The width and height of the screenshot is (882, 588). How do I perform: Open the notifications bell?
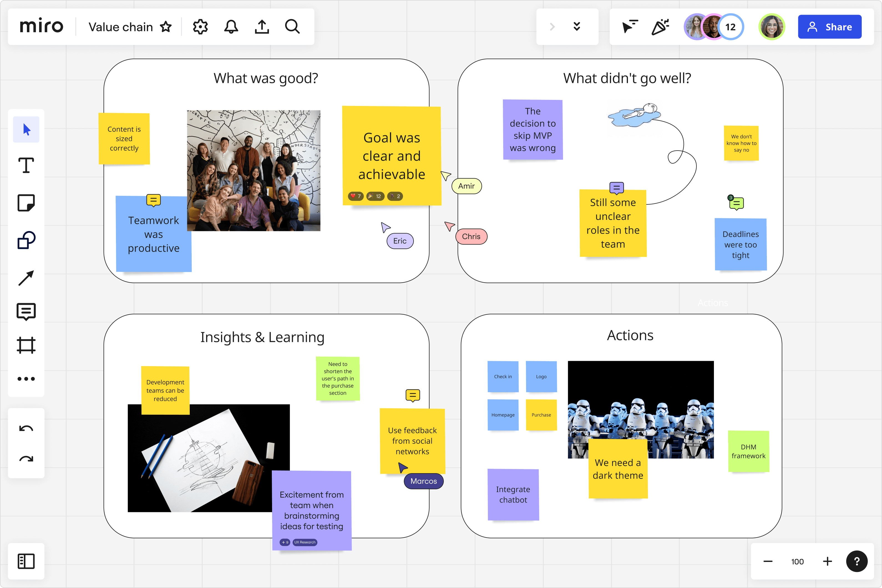click(x=231, y=27)
